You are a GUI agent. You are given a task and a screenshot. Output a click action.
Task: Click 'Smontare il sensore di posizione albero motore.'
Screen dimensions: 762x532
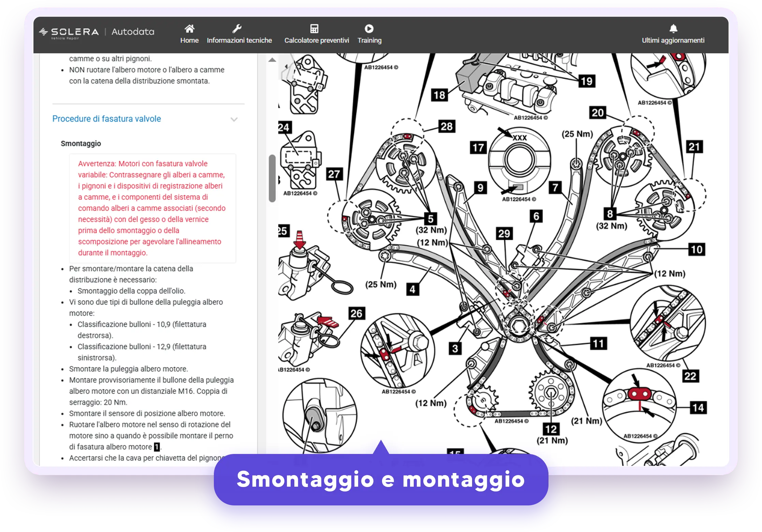(x=147, y=414)
